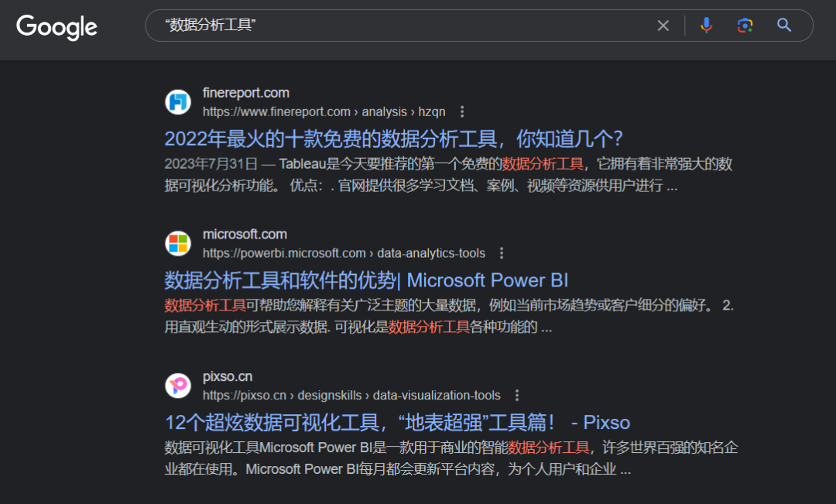Start voice search with the microphone icon

pos(707,25)
